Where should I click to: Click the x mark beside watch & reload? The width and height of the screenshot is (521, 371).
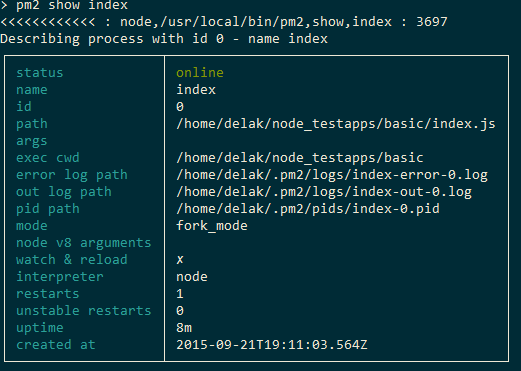point(180,260)
